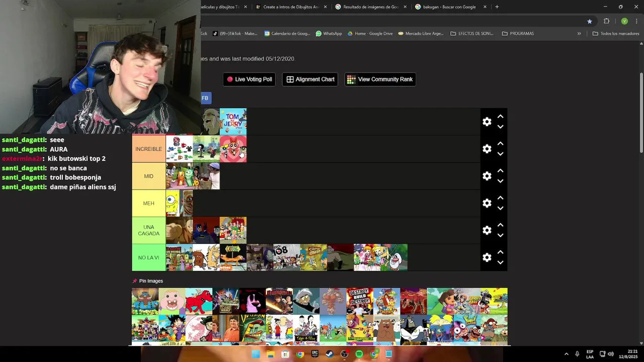Open EFECTOS DE SONIDO bookmark folder
Viewport: 644px width, 362px height.
(472, 34)
